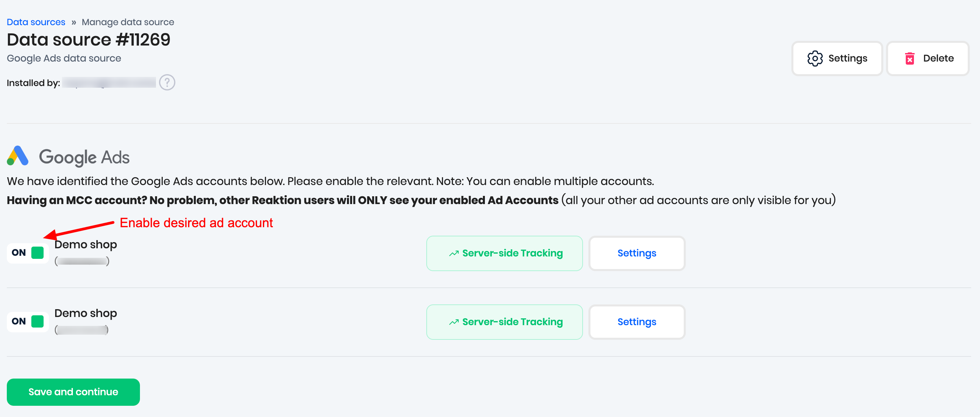Click the blurred ID under the second Demo shop
Viewport: 980px width, 417px height.
81,330
